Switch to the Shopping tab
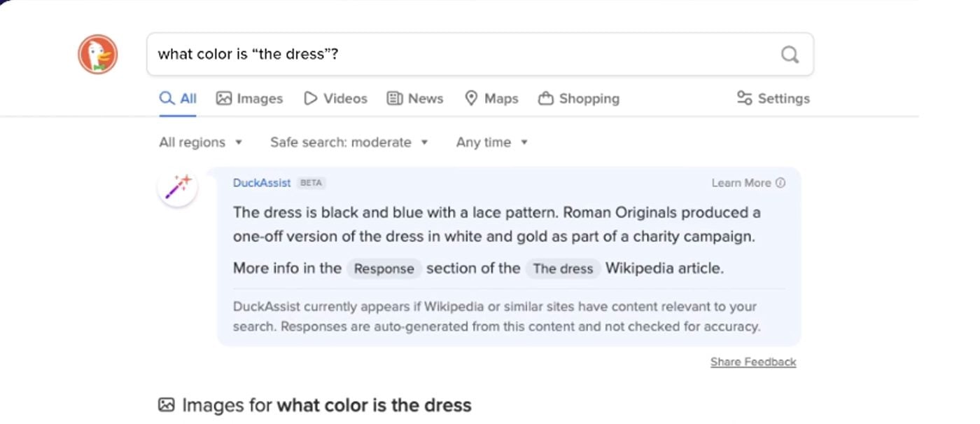 tap(579, 99)
